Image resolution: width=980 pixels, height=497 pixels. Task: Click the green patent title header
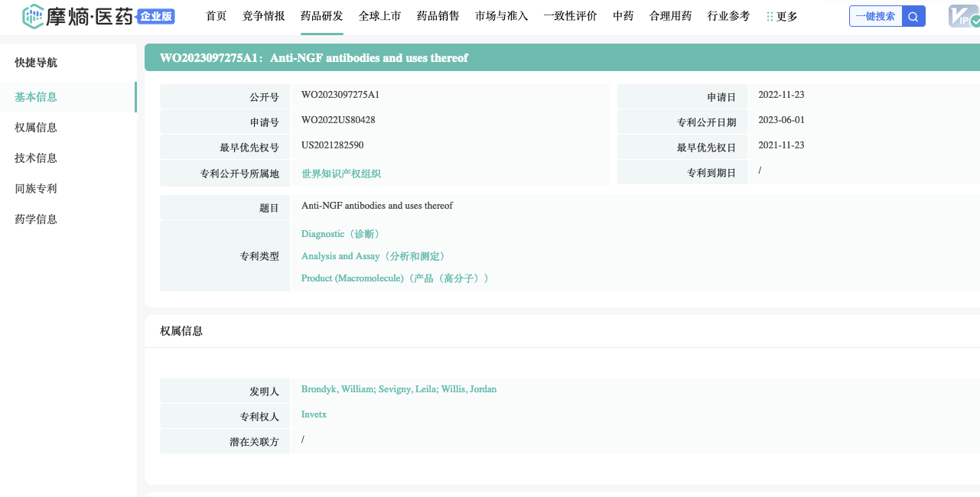(562, 58)
